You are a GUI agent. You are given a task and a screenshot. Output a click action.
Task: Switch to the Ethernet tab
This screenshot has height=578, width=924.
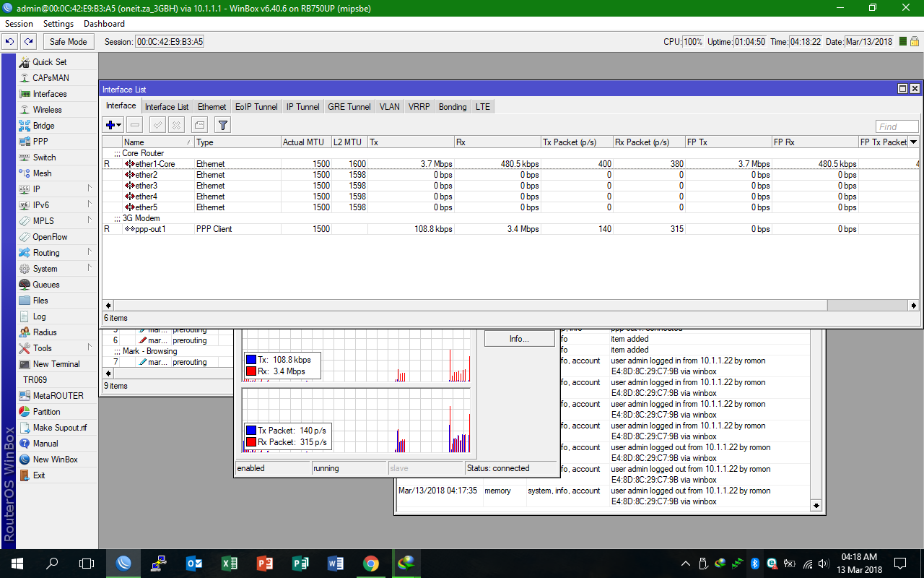[x=212, y=107]
